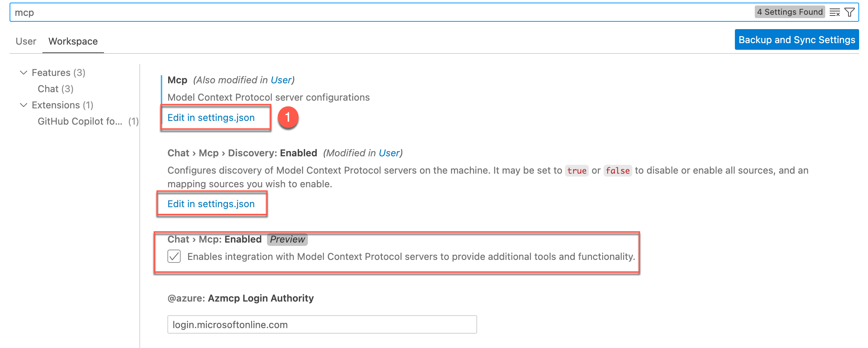Select GitHub Copilot in the sidebar tree

click(x=80, y=121)
